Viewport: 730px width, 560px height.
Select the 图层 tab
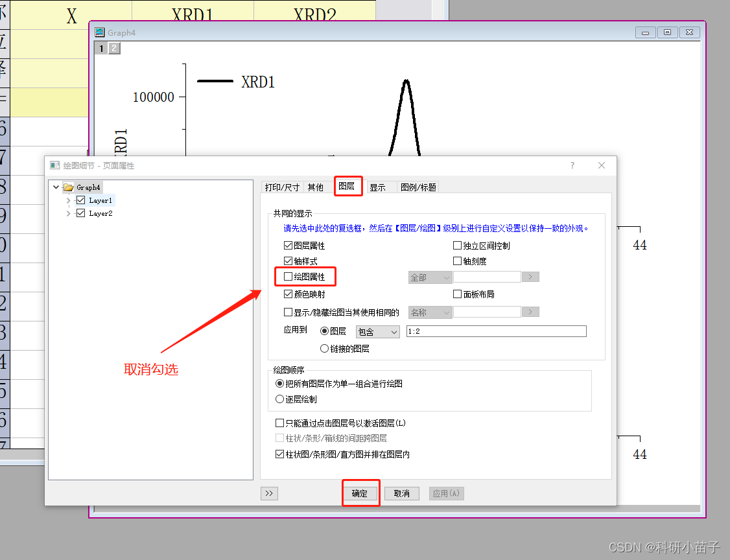click(346, 186)
